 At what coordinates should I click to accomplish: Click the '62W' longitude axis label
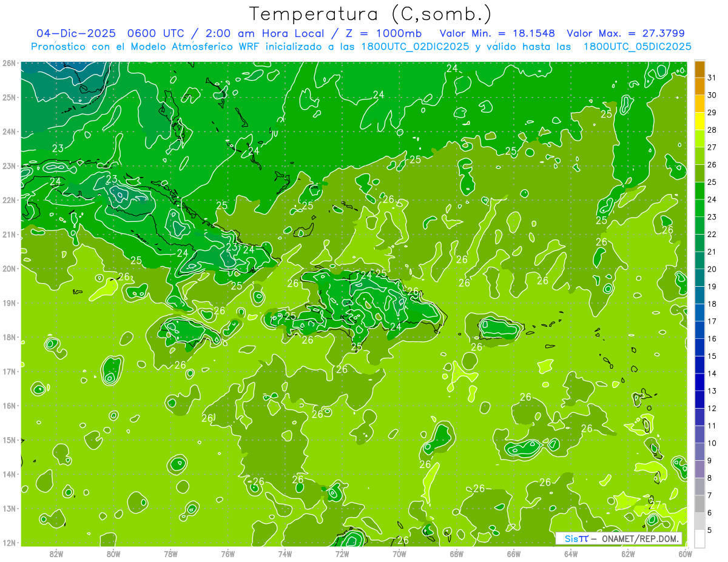(628, 554)
